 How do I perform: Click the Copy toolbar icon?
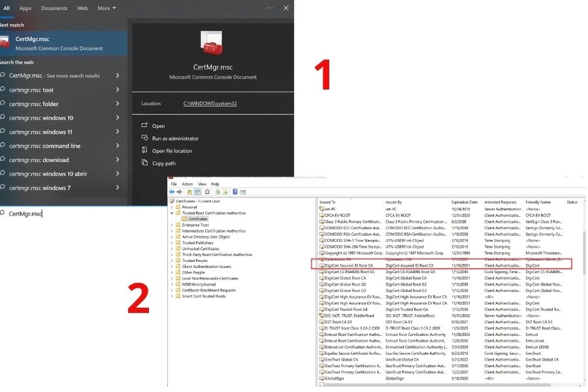point(207,191)
